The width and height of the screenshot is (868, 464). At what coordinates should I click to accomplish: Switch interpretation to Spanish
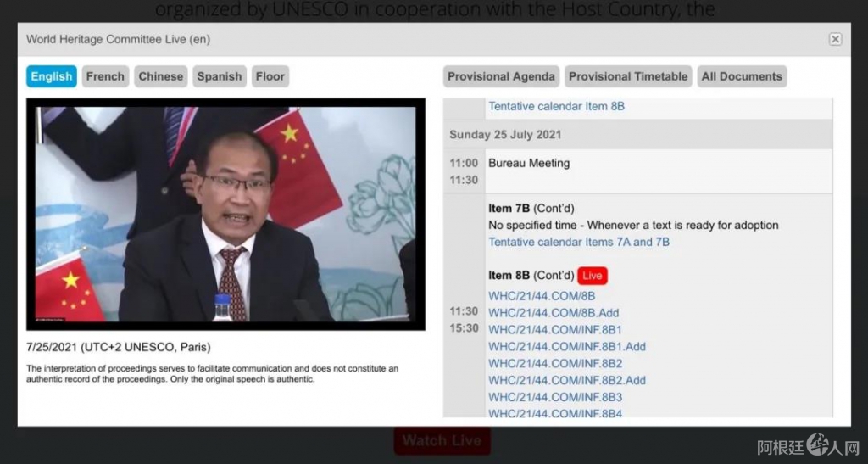(x=220, y=76)
